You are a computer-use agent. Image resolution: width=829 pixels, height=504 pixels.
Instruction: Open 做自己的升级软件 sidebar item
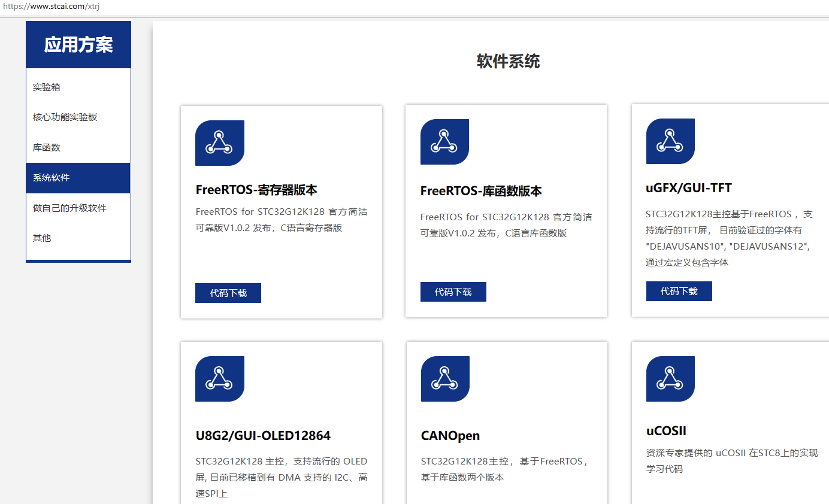coord(78,208)
